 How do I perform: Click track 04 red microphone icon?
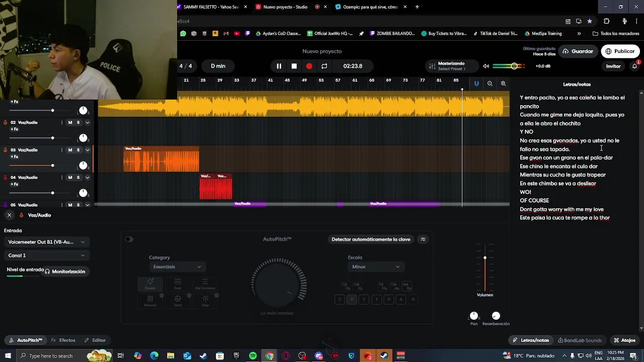click(6, 177)
